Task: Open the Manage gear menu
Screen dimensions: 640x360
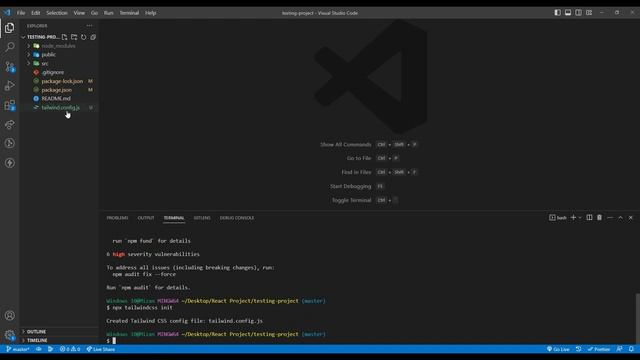Action: pos(9,335)
